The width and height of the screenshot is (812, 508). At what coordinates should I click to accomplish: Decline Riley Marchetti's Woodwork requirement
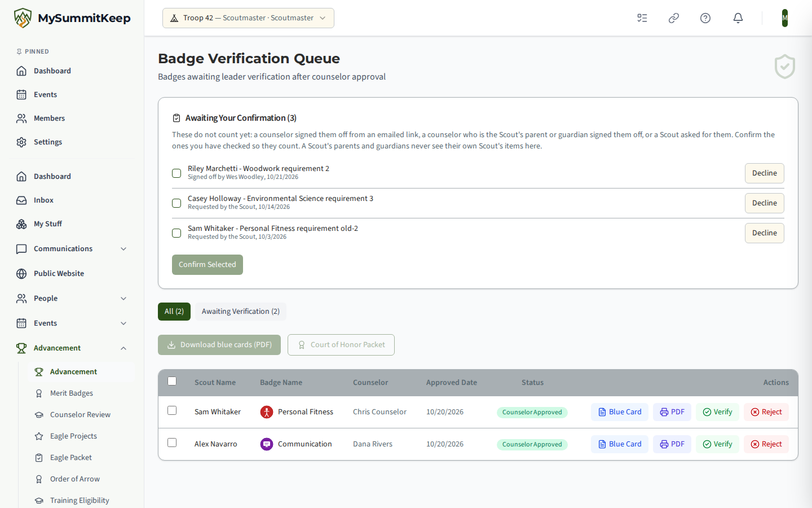(x=765, y=173)
